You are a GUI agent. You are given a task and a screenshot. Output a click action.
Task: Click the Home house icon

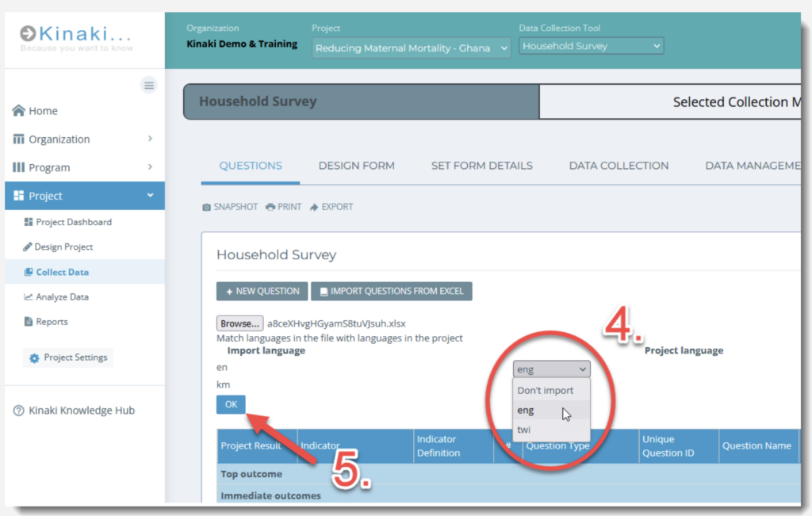coord(19,111)
